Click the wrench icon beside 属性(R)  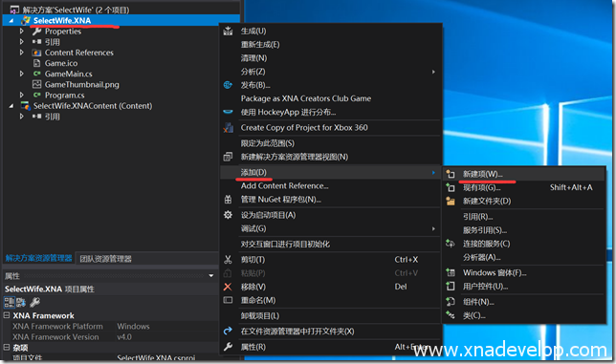(228, 347)
